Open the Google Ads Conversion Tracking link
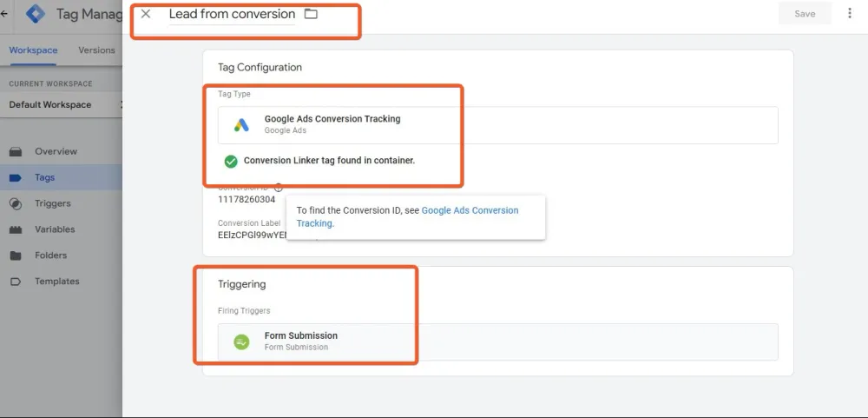The width and height of the screenshot is (868, 418). (x=407, y=216)
